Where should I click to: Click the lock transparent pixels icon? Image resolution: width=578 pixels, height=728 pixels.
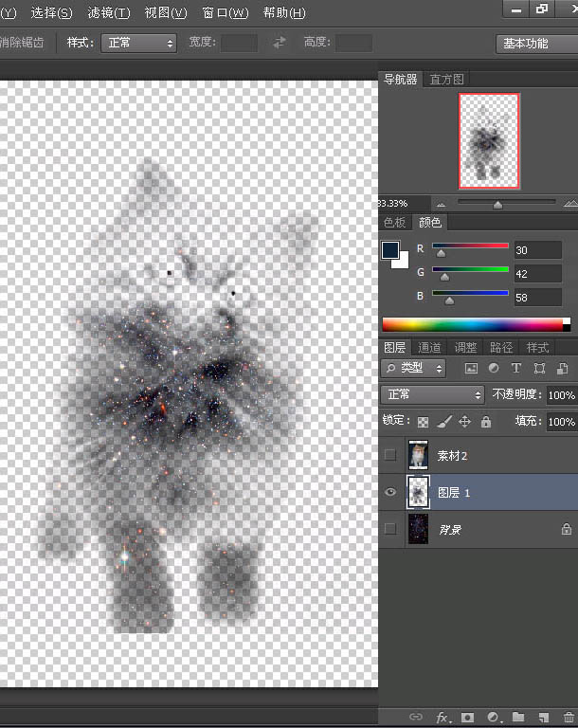(x=423, y=422)
